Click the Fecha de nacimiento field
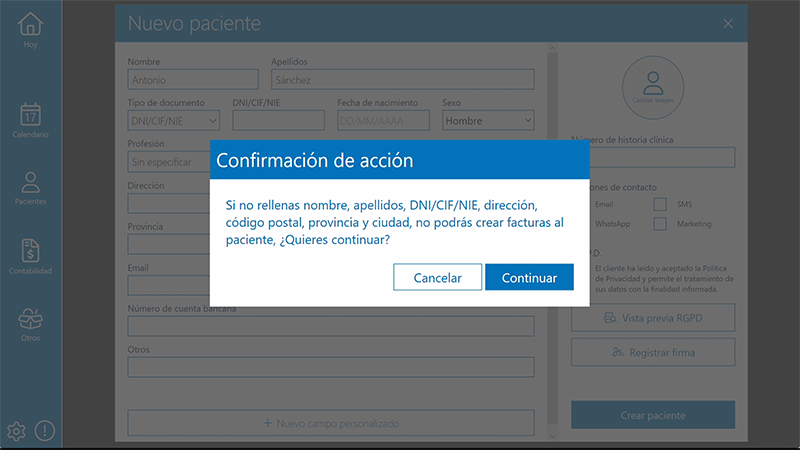This screenshot has width=800, height=450. click(383, 121)
